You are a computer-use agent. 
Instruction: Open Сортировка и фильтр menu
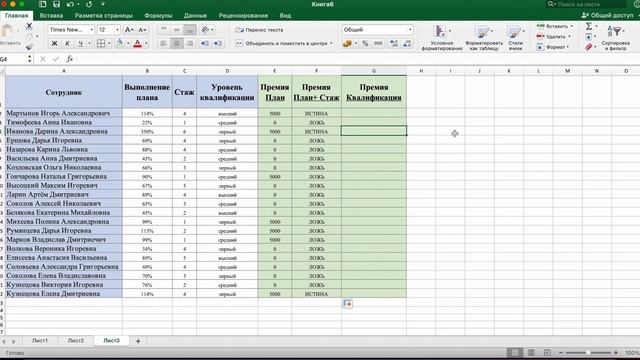(x=616, y=38)
